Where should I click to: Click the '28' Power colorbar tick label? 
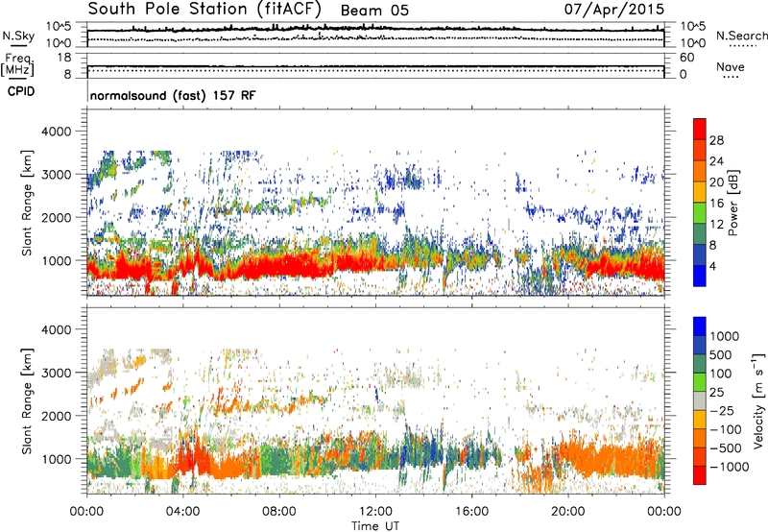716,140
